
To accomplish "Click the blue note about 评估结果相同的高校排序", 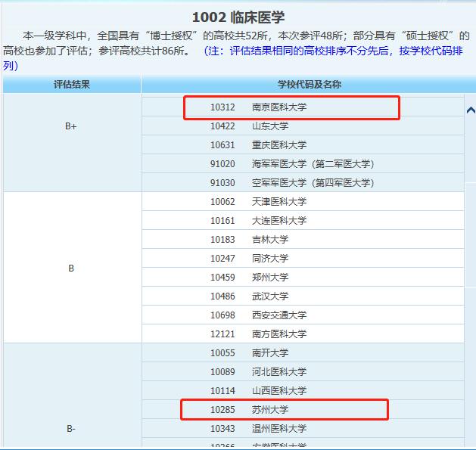I will (x=233, y=58).
